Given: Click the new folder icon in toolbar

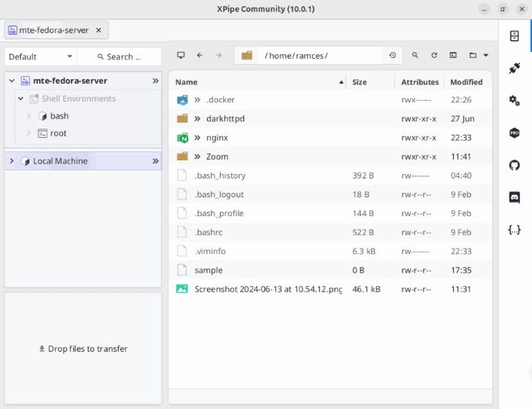Looking at the screenshot, I should point(473,55).
